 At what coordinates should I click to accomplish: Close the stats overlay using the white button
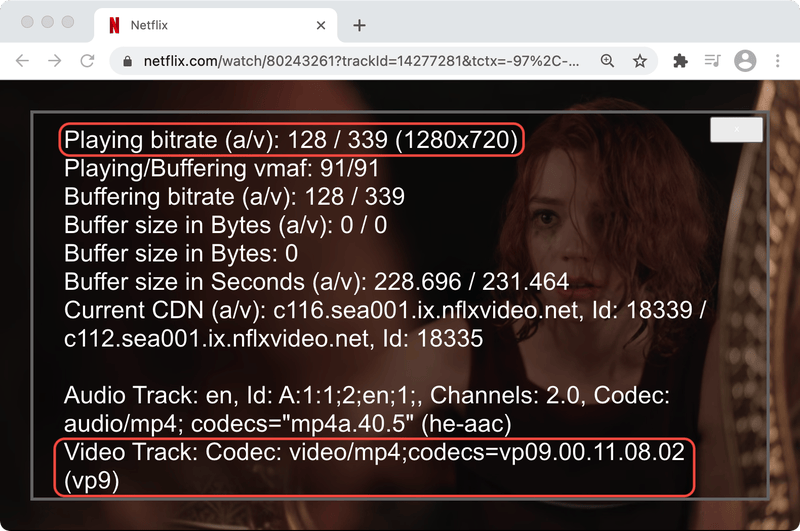click(x=736, y=130)
